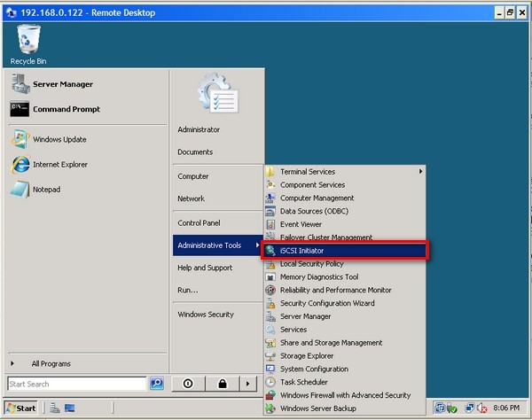
Task: Launch Windows Server Backup icon
Action: point(270,408)
